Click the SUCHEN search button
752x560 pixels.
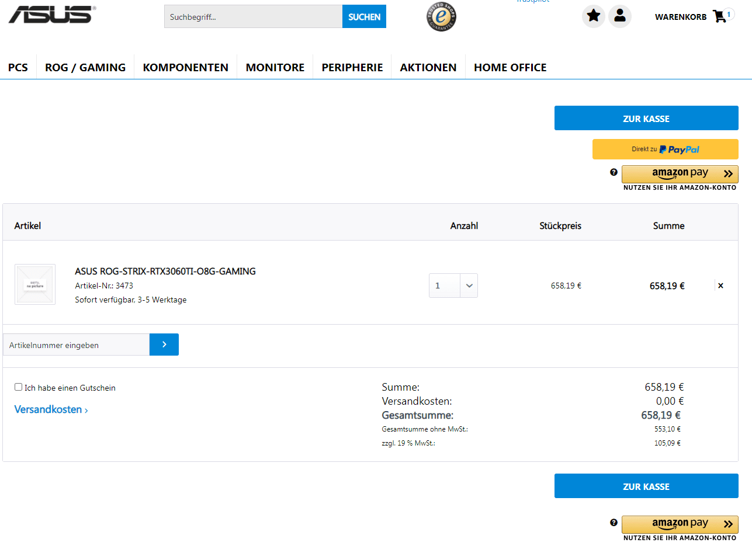(364, 17)
